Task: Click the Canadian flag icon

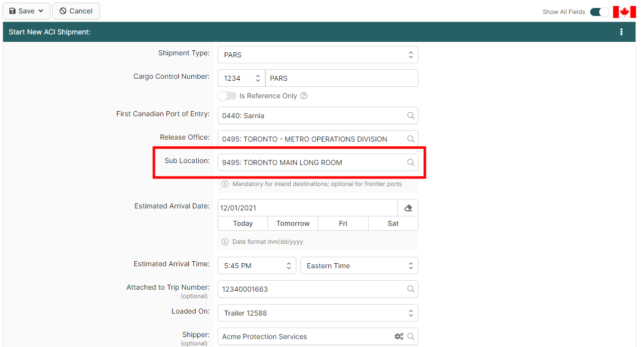Action: click(x=624, y=12)
